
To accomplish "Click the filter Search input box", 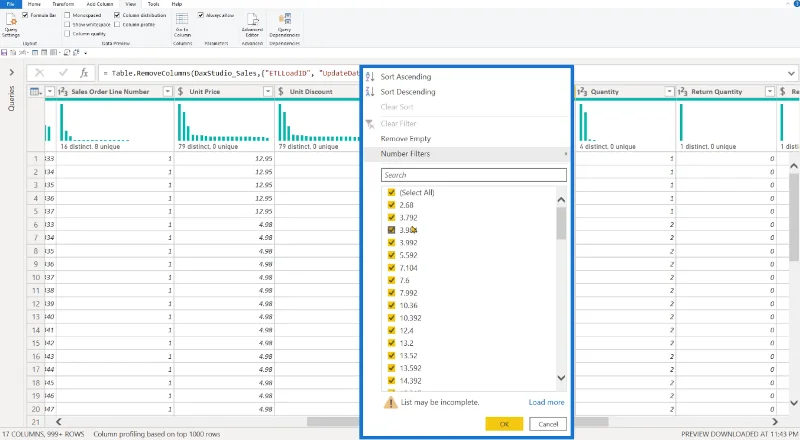I will point(473,175).
